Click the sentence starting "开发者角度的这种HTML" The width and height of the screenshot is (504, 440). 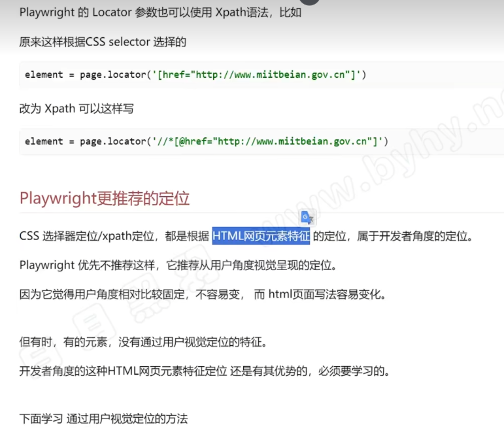coord(204,371)
